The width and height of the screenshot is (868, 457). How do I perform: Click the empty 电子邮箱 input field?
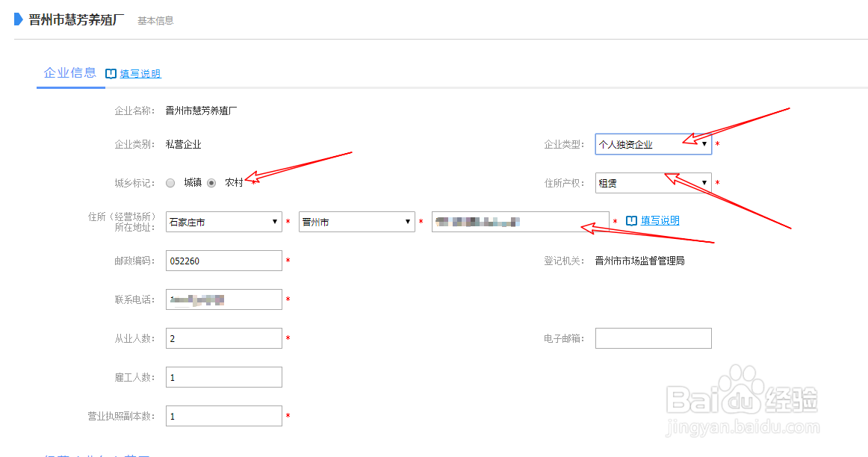653,338
